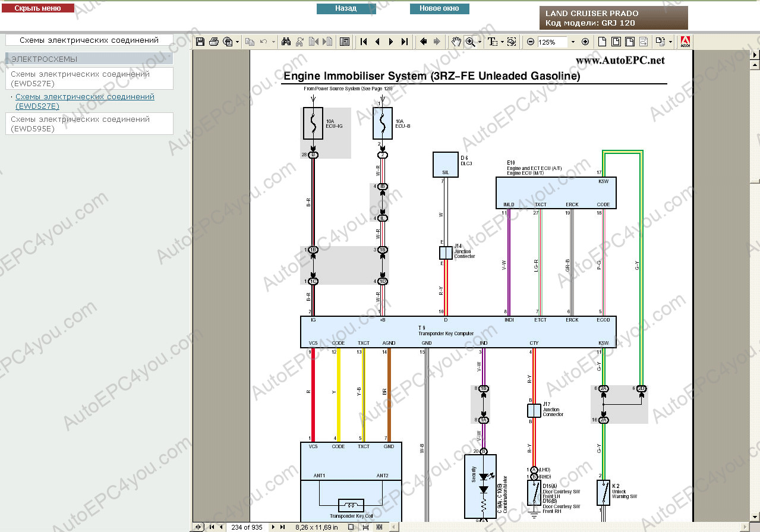Select the Snapshot tool
The image size is (760, 532).
(x=512, y=42)
